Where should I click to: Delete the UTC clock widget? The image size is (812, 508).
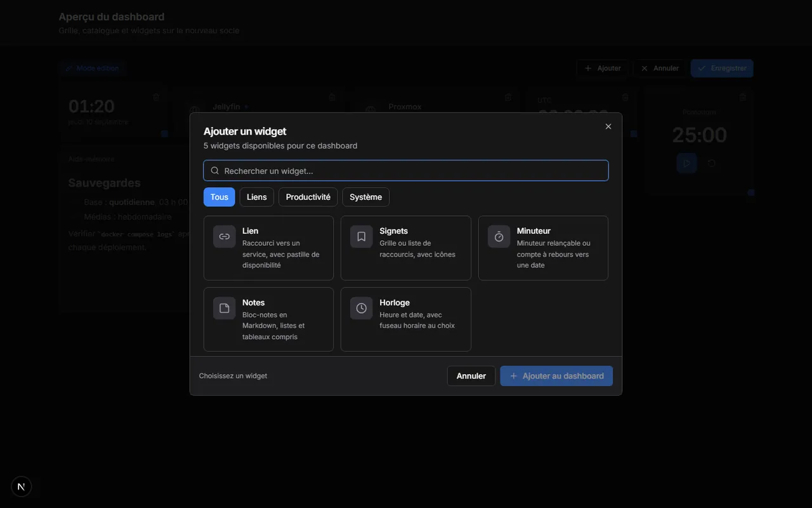click(625, 97)
